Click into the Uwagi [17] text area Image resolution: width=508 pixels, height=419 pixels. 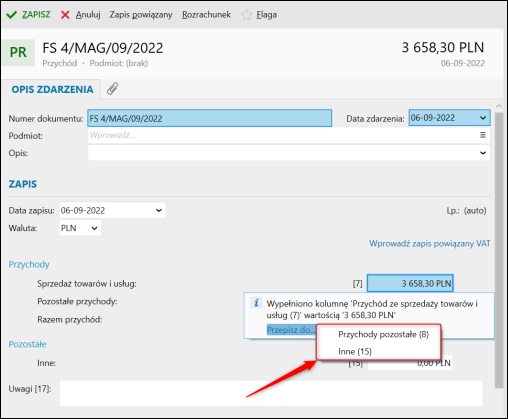tap(271, 393)
